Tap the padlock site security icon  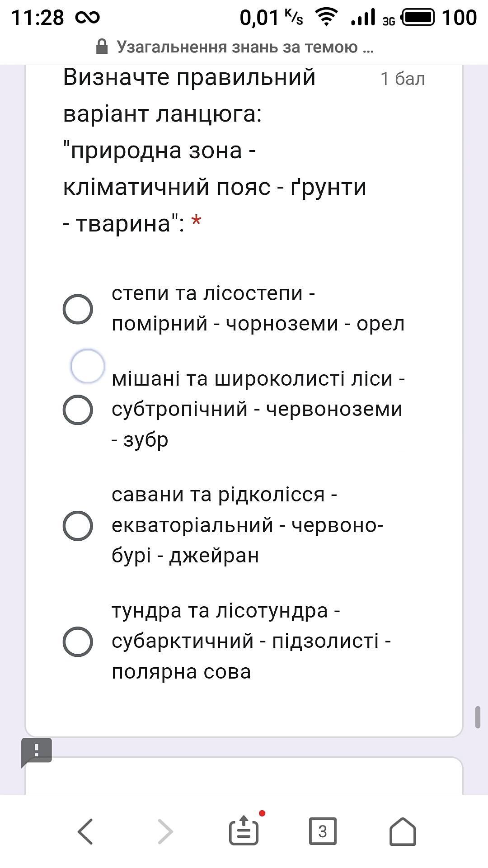102,47
